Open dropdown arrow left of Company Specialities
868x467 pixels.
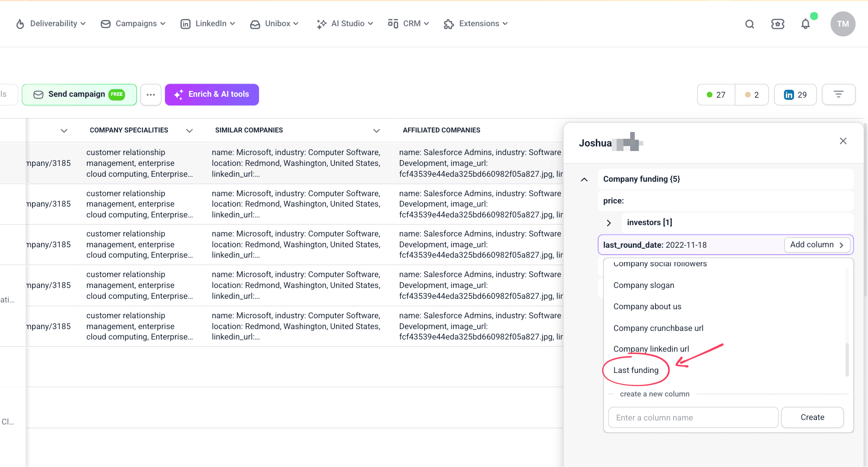(64, 131)
